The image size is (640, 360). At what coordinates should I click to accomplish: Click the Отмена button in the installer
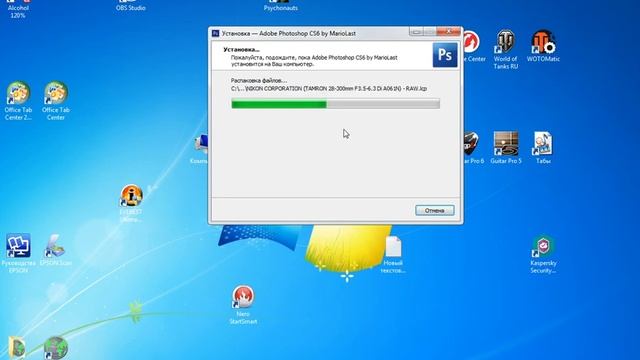pyautogui.click(x=434, y=210)
